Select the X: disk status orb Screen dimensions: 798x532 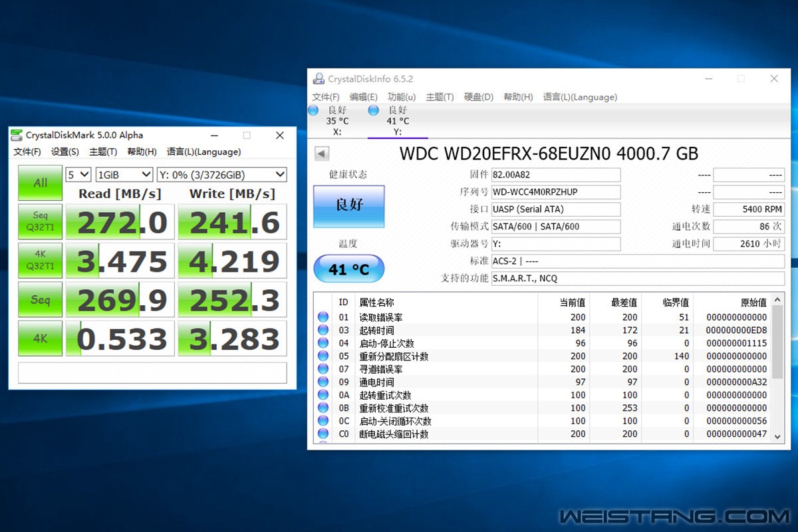point(313,110)
